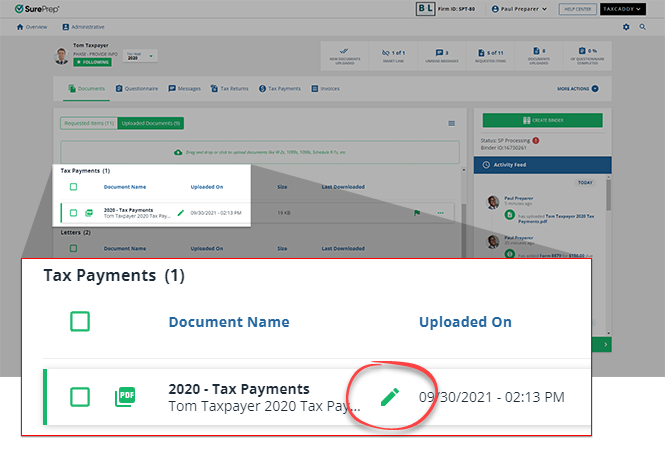Click the 8 Documents Uploaded stat
This screenshot has width=665, height=458.
click(x=539, y=56)
